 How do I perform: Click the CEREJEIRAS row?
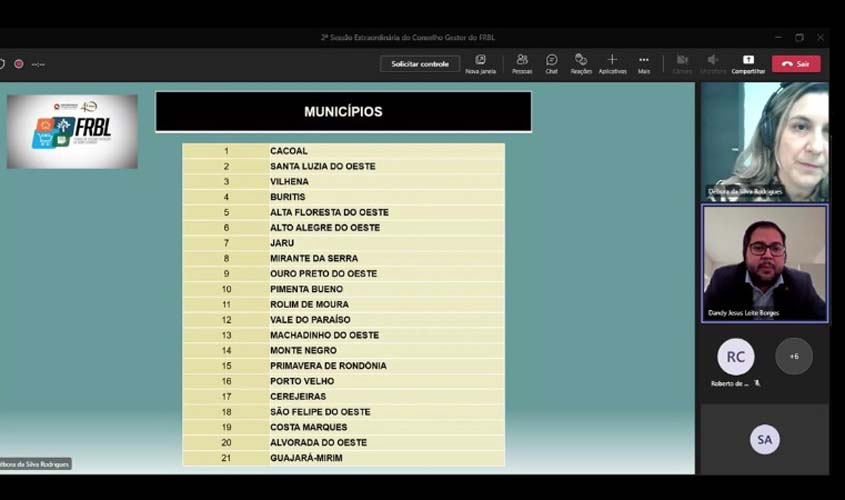pyautogui.click(x=343, y=397)
